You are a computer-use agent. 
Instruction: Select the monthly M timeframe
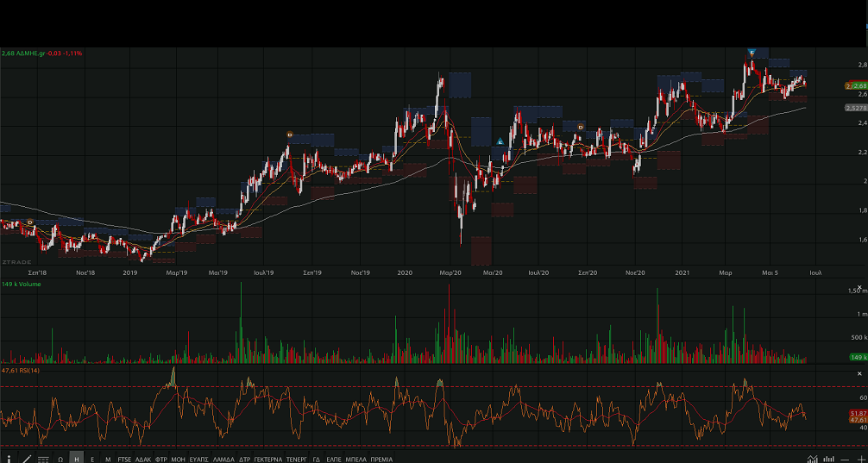[108, 458]
